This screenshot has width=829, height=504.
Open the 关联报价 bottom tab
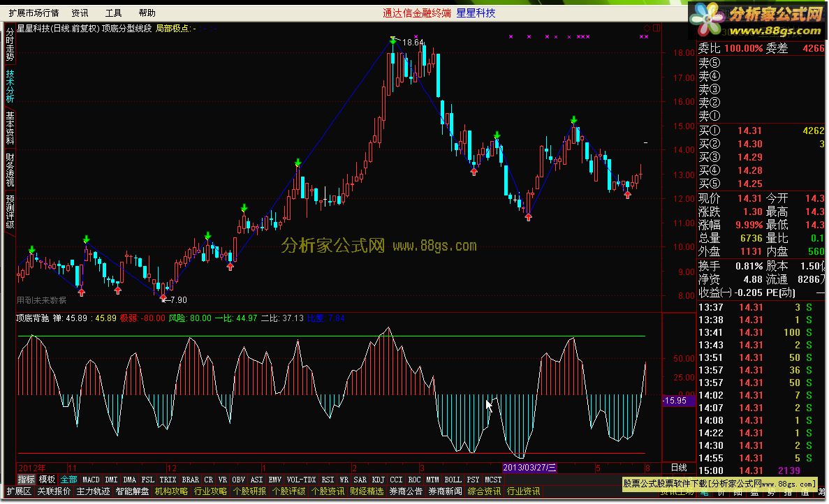[54, 491]
